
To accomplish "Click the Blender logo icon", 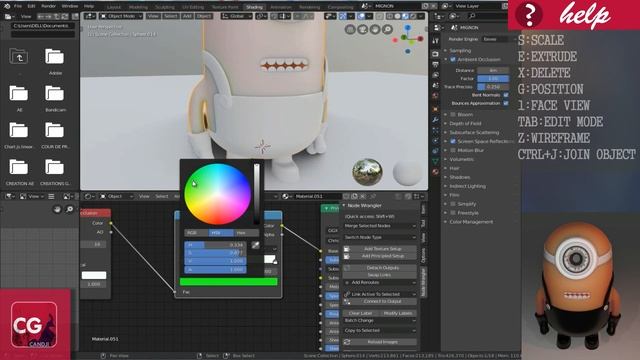I will click(7, 6).
